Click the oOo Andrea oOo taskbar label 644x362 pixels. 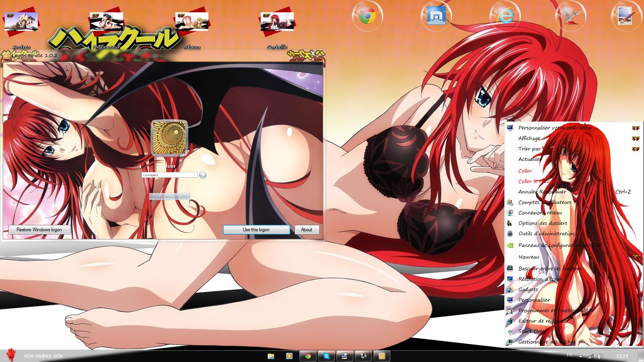point(43,356)
